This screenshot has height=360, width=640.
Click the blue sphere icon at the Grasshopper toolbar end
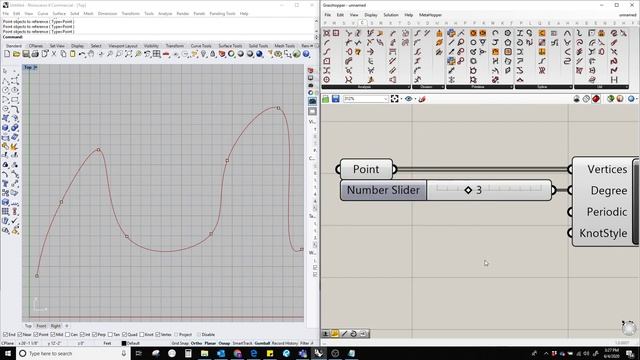tap(631, 99)
